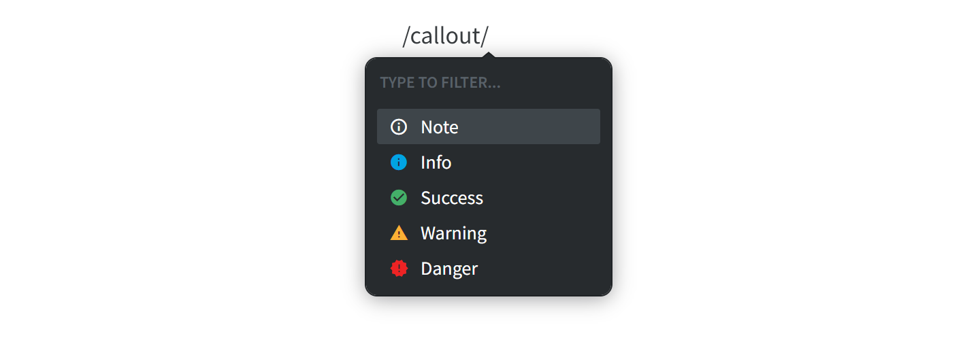The image size is (980, 340).
Task: Click the red Danger badge icon
Action: pyautogui.click(x=399, y=268)
